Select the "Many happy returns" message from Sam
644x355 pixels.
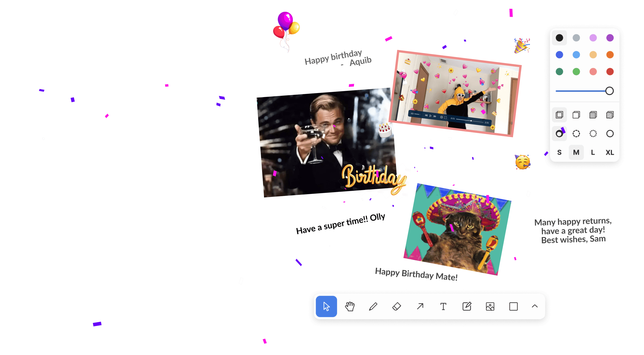[x=573, y=230]
